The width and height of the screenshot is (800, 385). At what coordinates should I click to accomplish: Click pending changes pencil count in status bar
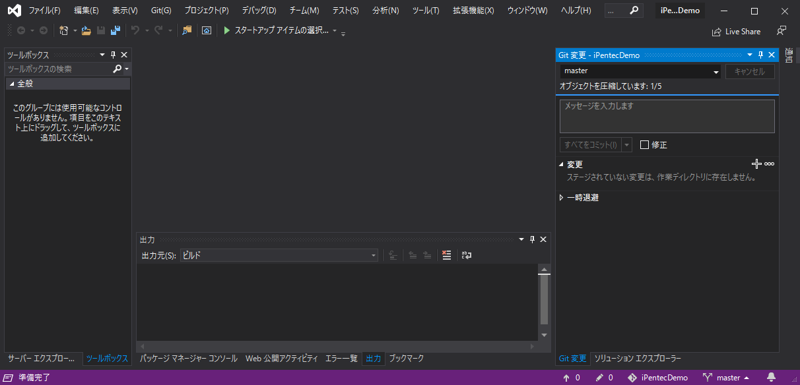[x=605, y=378]
